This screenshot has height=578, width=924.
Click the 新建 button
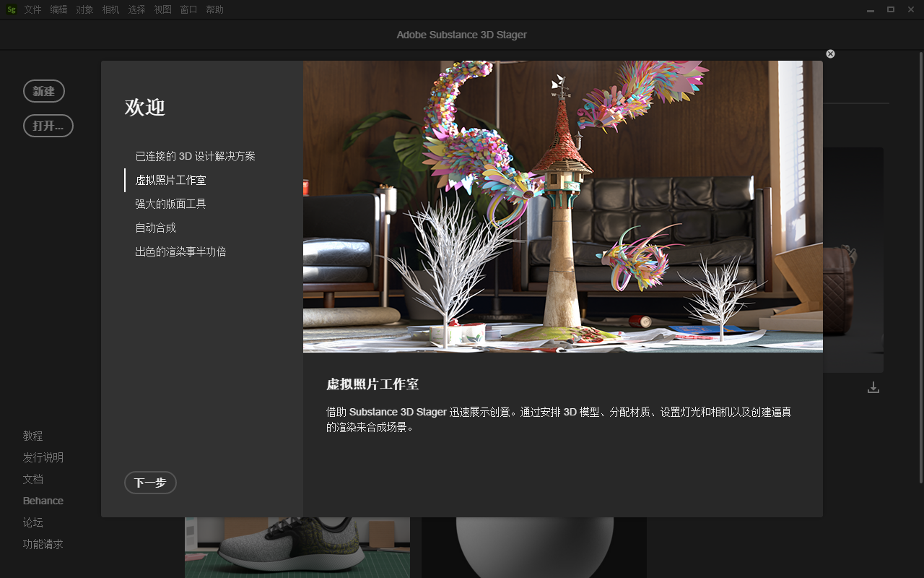(44, 91)
